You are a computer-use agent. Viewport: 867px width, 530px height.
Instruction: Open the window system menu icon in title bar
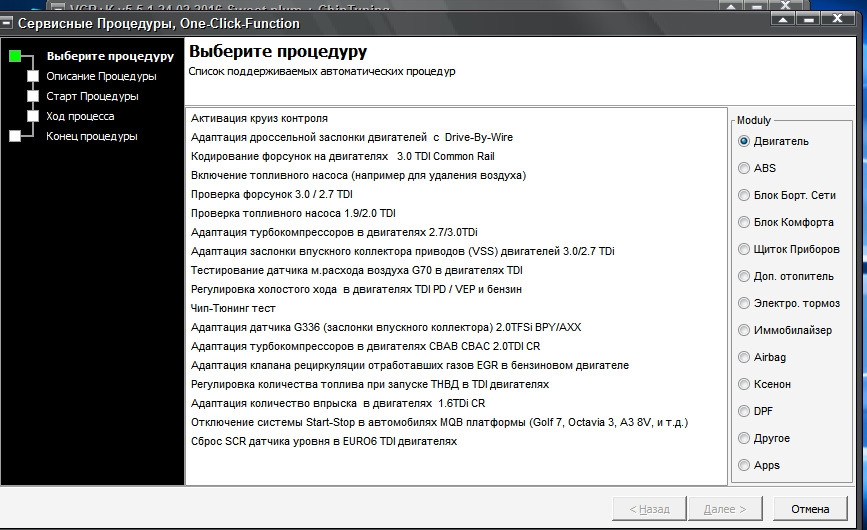point(7,23)
